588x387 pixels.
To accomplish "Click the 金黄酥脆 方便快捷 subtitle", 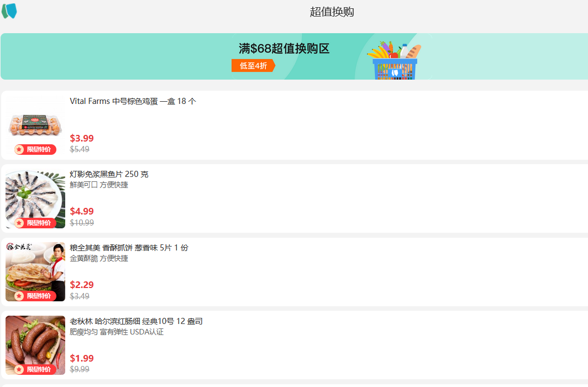I will click(x=99, y=258).
